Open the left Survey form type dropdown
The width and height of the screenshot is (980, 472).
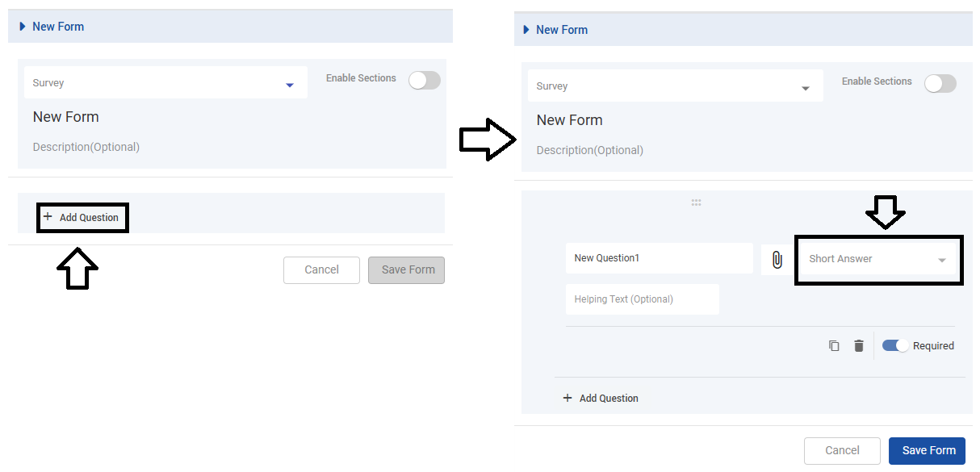[x=289, y=84]
